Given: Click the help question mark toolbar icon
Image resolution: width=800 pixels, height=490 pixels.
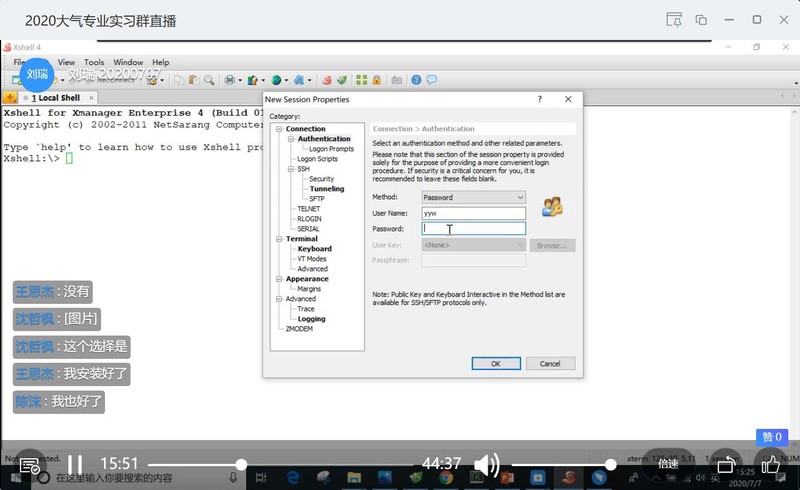Looking at the screenshot, I should pyautogui.click(x=416, y=80).
